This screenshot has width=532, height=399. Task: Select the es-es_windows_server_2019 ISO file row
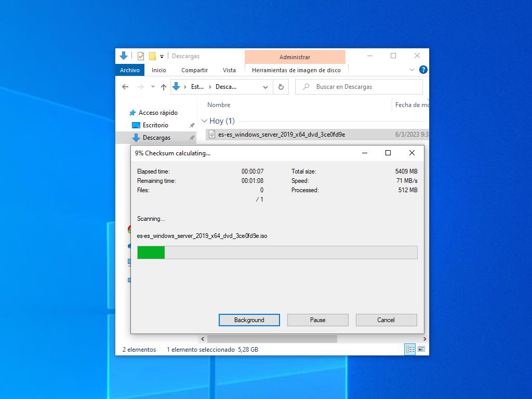pos(317,135)
